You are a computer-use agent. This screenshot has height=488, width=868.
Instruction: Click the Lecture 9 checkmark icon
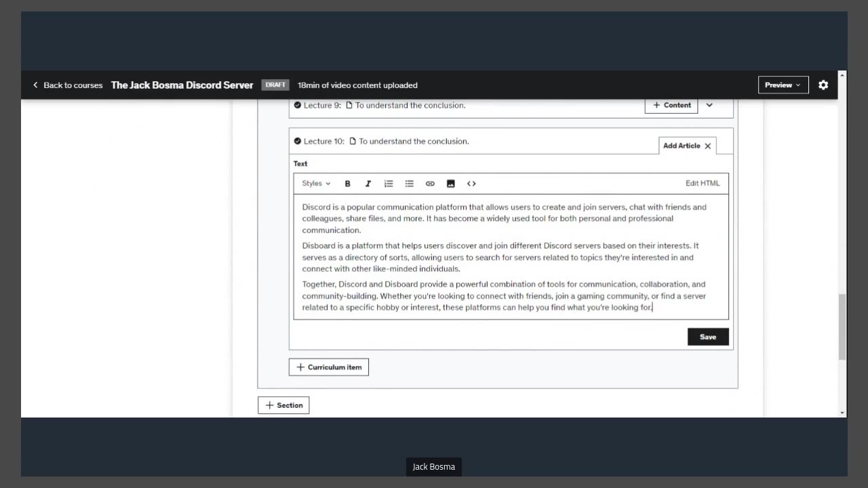coord(297,105)
